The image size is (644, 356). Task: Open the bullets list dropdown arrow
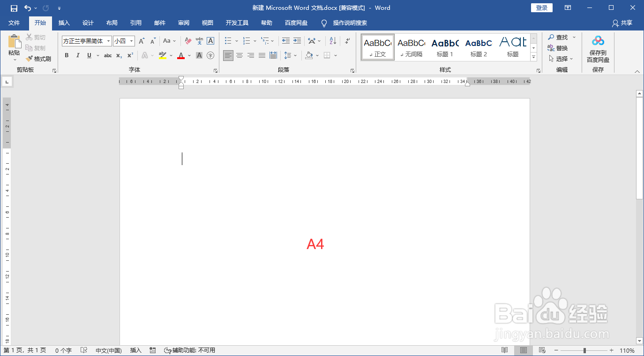[237, 41]
